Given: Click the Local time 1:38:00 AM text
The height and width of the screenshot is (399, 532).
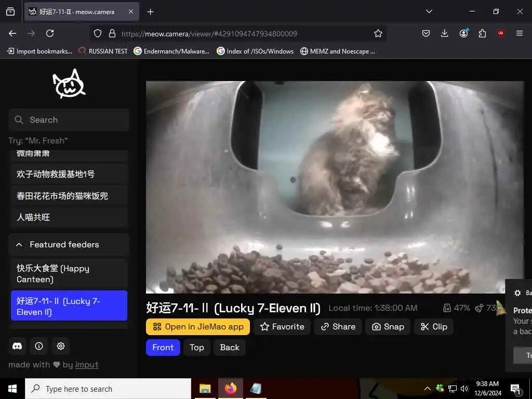Looking at the screenshot, I should tap(373, 308).
